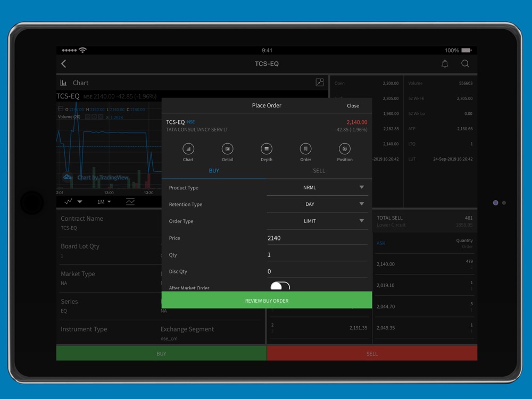
Task: Click the red 2,140.00 dialog price
Action: [357, 122]
